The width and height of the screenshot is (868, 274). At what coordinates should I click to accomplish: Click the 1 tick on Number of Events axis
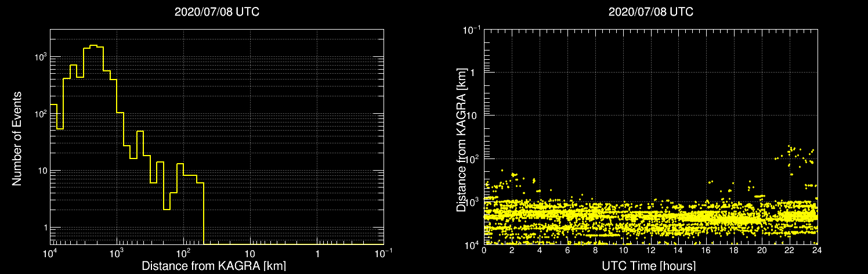coord(45,228)
